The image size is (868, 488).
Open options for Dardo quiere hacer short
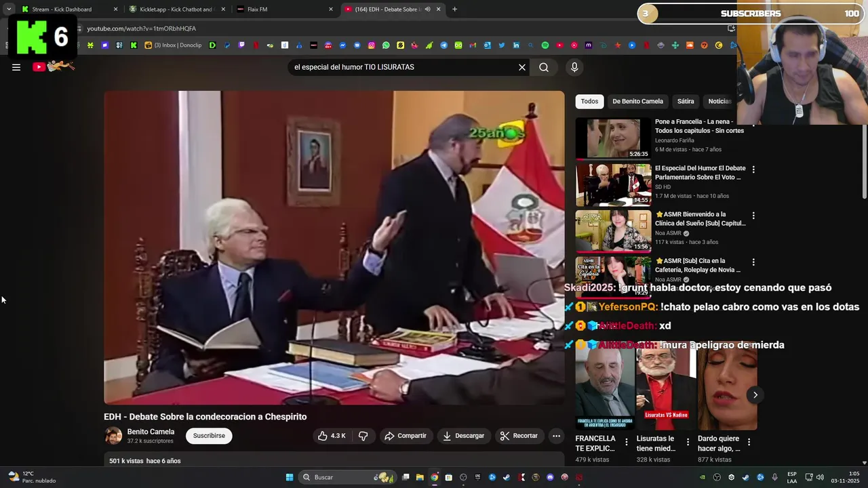pyautogui.click(x=749, y=442)
